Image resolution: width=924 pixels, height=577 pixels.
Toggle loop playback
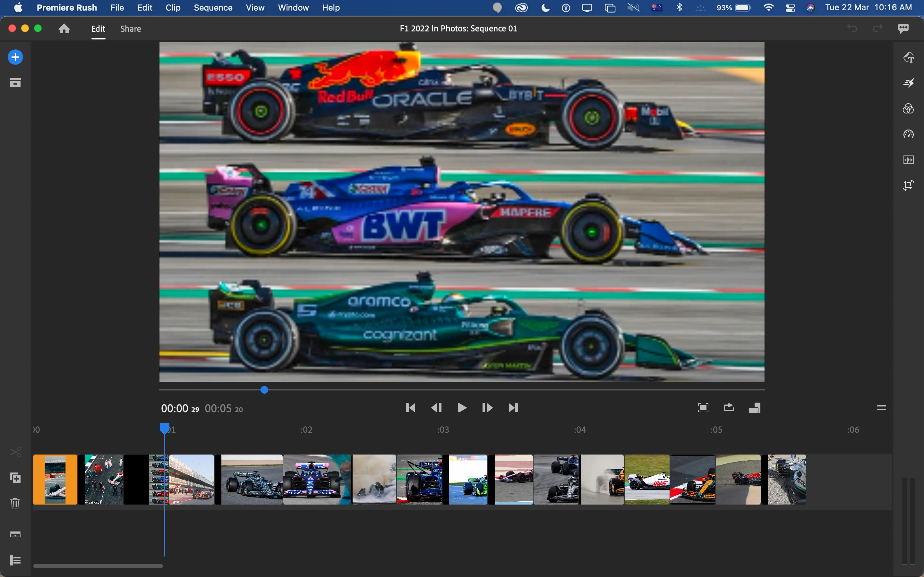click(729, 407)
